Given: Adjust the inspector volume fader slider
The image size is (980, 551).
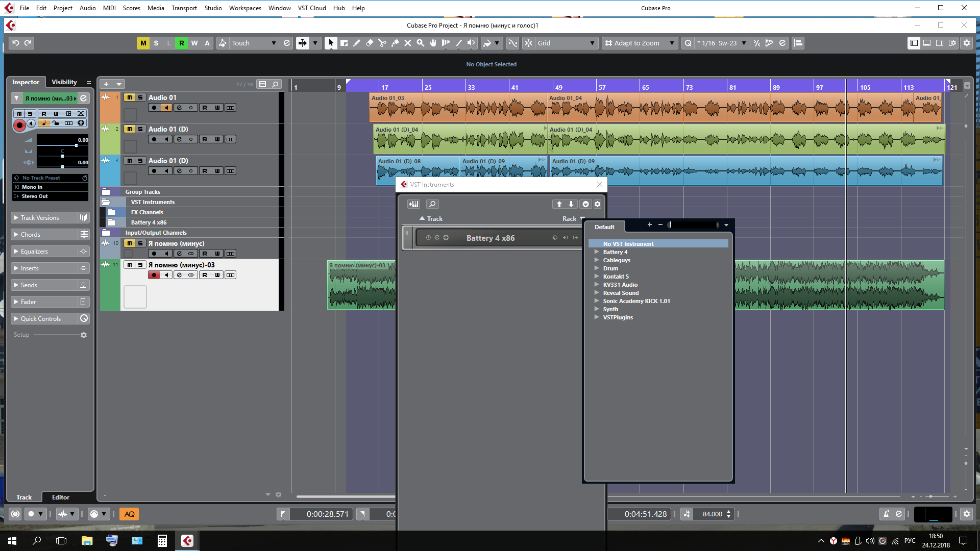Looking at the screenshot, I should click(x=76, y=145).
